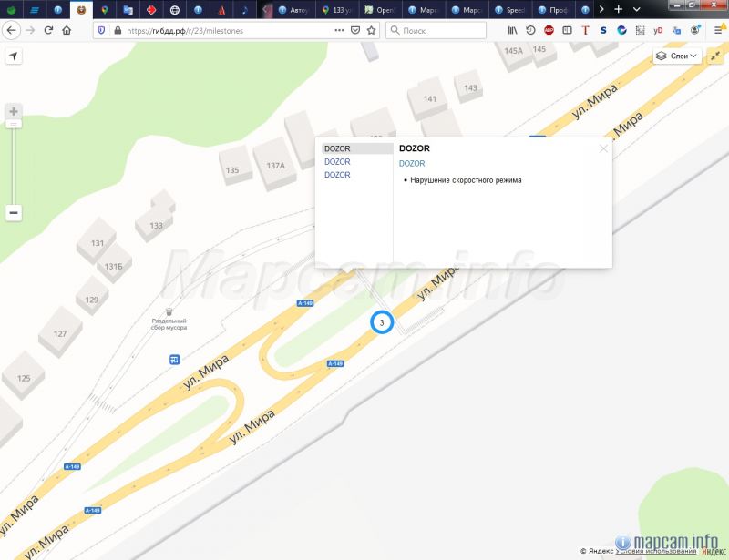Zoom in the map with plus button

click(x=14, y=112)
